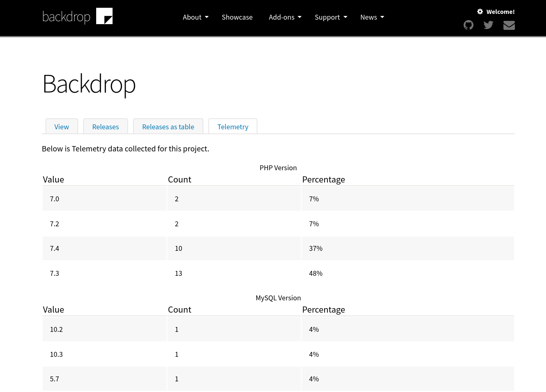
Task: Click the Backdrop page title
Action: [89, 84]
